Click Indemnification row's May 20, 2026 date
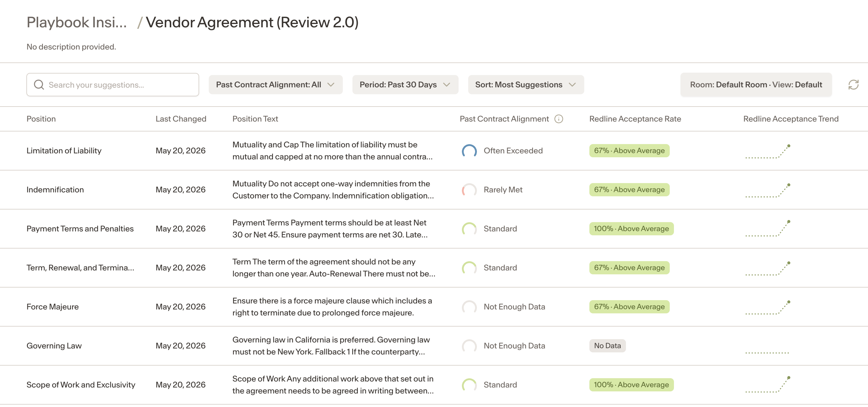This screenshot has height=407, width=868. [x=180, y=190]
